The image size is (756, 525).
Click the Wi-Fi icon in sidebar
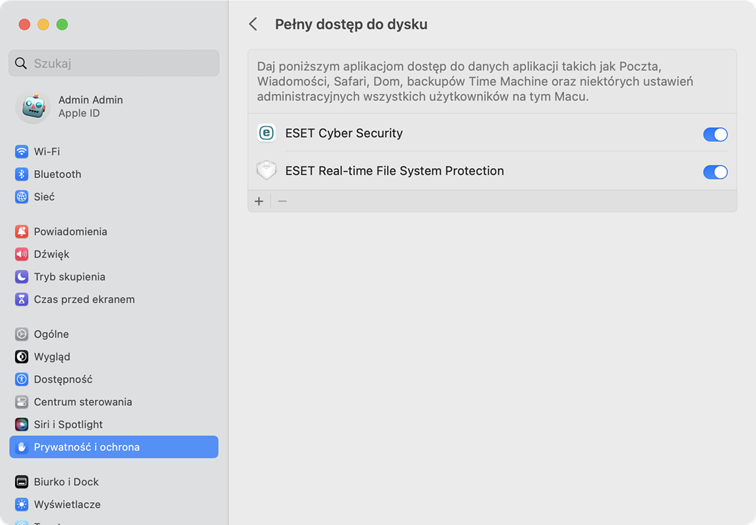(x=22, y=152)
